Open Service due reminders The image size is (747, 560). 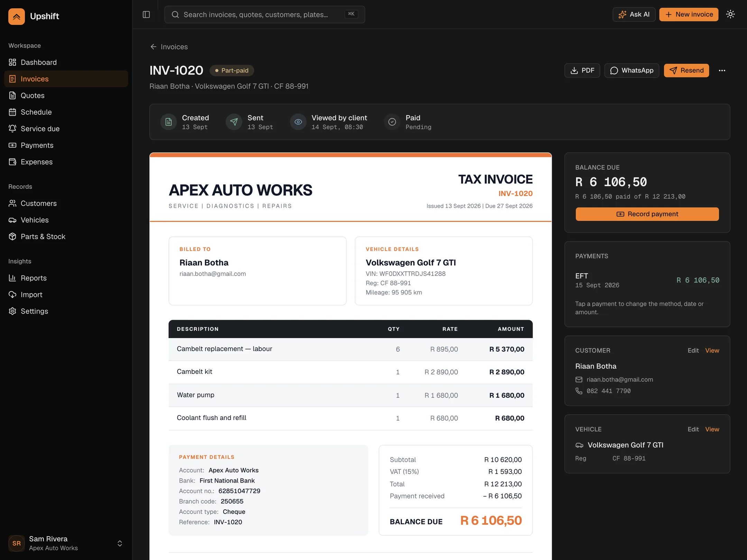coord(66,129)
